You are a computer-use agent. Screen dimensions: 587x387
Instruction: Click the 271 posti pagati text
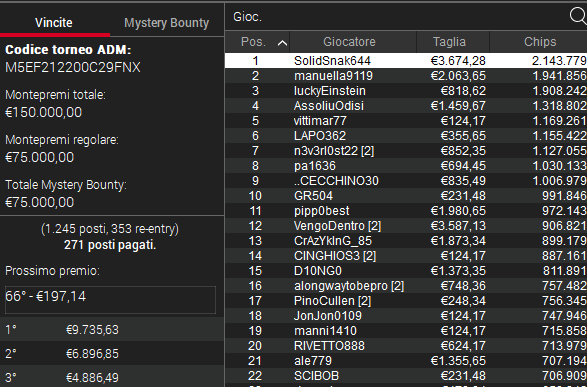tap(110, 245)
